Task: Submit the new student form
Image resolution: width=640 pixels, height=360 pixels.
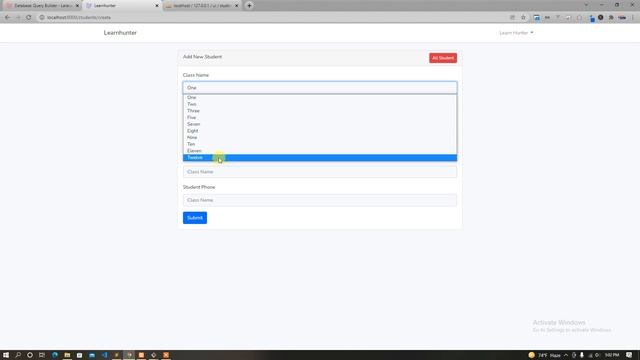Action: 195,218
